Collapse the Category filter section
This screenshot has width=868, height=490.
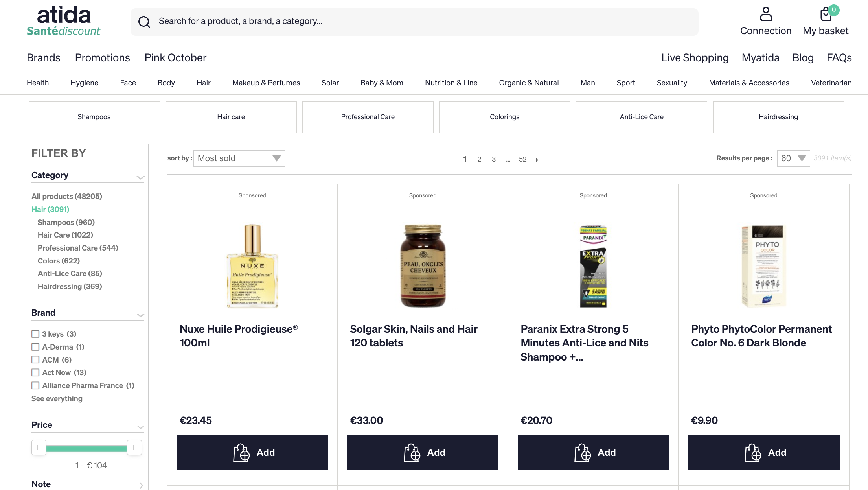(140, 177)
